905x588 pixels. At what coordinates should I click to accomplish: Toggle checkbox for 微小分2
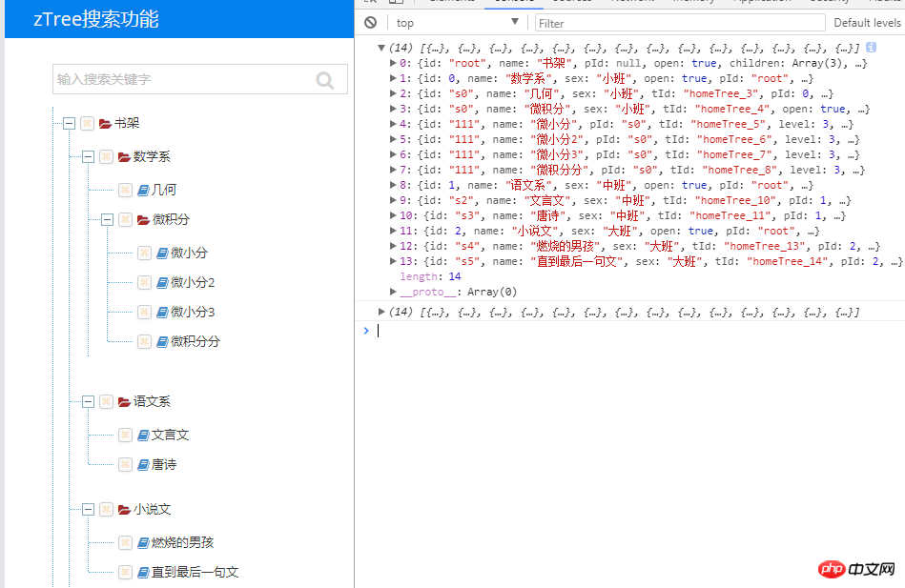pyautogui.click(x=144, y=283)
